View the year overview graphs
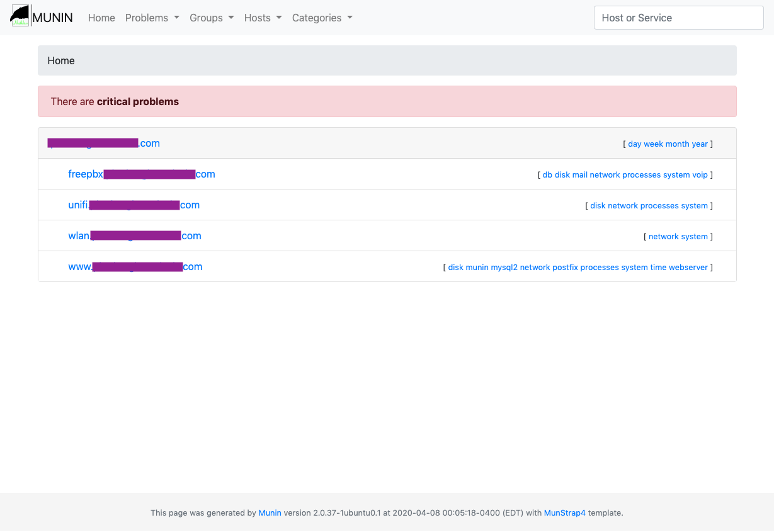 point(700,144)
